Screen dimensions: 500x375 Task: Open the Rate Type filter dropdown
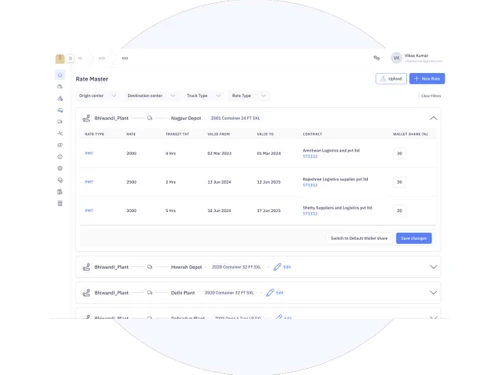(x=249, y=96)
